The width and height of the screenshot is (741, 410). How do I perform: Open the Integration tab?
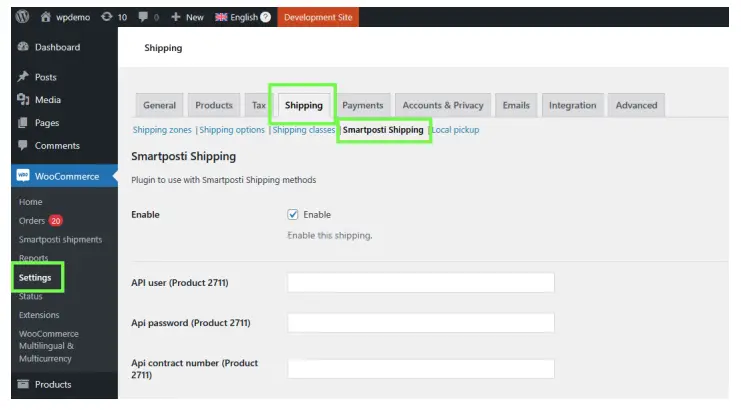pyautogui.click(x=572, y=105)
